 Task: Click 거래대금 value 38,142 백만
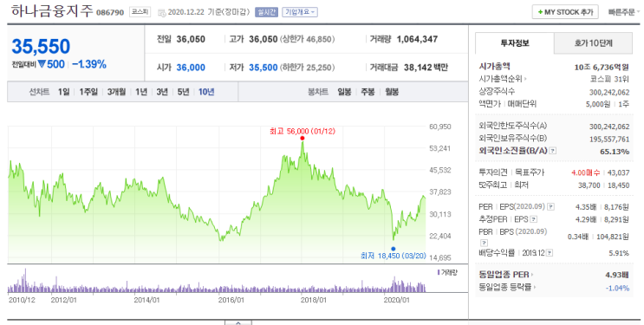point(426,68)
